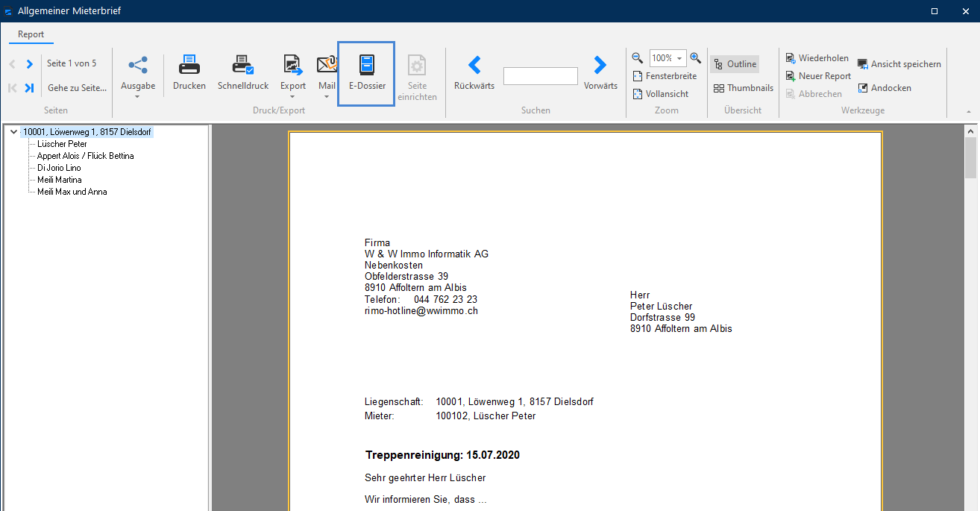Select tree item Appert Alois / Flück Bettina
The width and height of the screenshot is (980, 511).
pyautogui.click(x=86, y=156)
